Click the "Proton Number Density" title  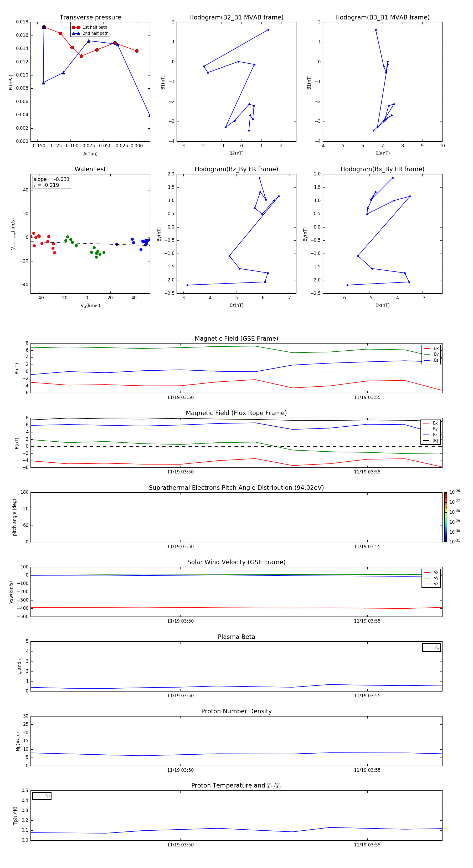(236, 711)
